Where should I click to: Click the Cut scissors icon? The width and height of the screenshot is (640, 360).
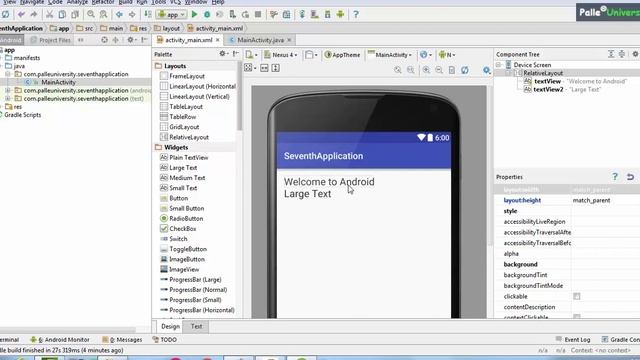[49, 15]
